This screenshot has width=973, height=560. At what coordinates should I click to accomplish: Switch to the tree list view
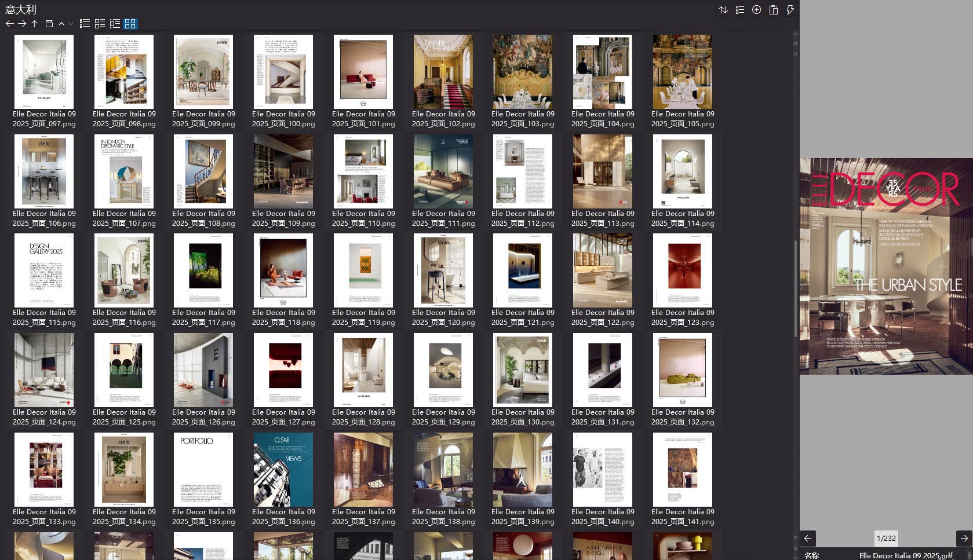[x=115, y=24]
